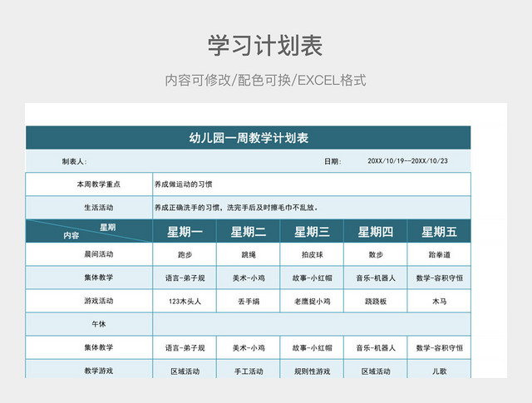Select the 跑步 cell
The width and height of the screenshot is (532, 403).
click(x=185, y=254)
